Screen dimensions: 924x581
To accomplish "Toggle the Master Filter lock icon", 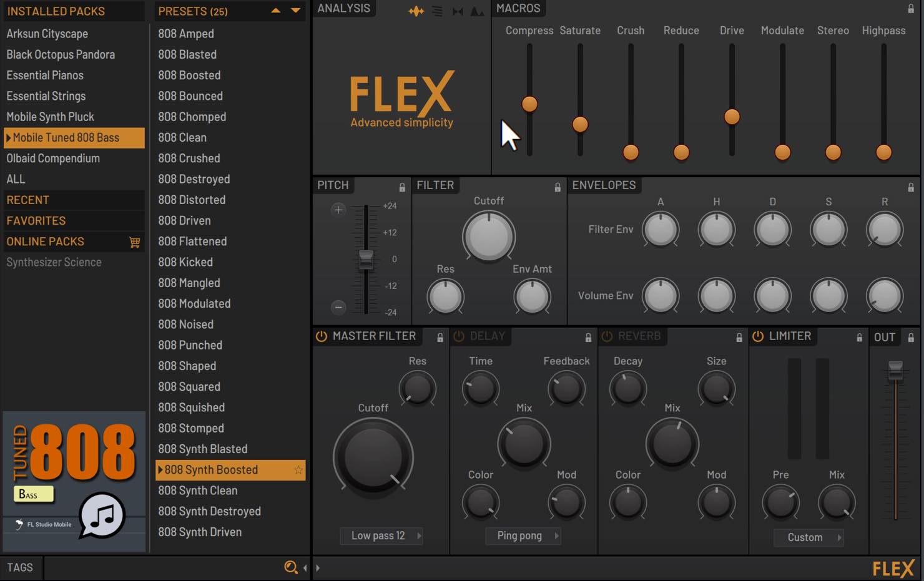I will click(440, 338).
